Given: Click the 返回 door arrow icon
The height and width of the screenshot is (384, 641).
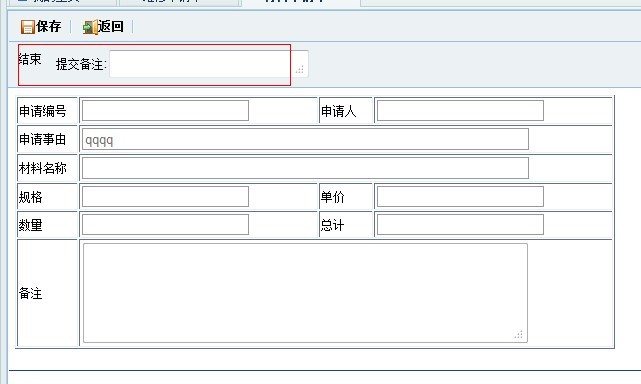Looking at the screenshot, I should (90, 27).
